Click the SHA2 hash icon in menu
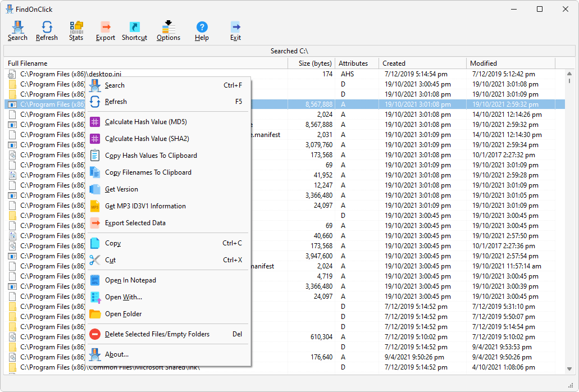The height and width of the screenshot is (392, 579). [95, 139]
